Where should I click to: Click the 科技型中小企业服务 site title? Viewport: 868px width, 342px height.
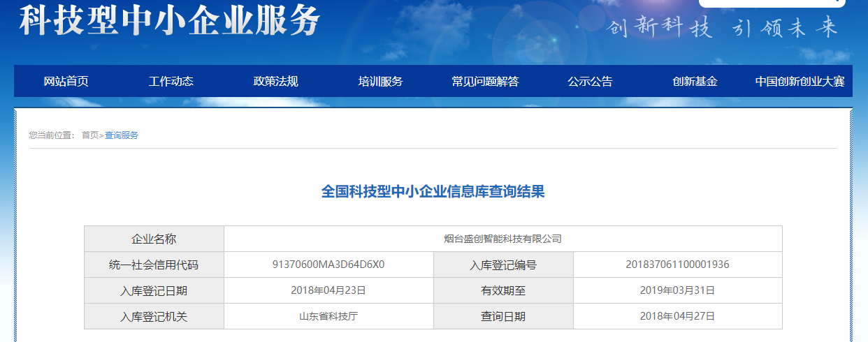pos(169,20)
